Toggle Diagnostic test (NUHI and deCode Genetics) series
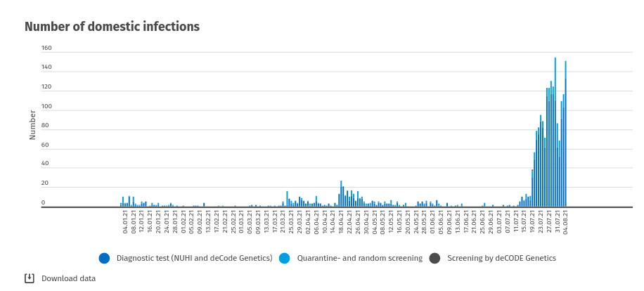 (194, 258)
